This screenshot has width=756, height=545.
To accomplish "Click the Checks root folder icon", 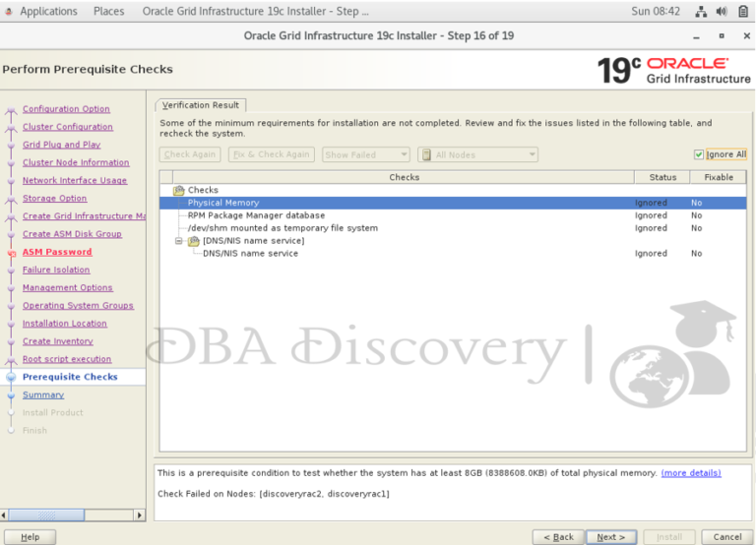I will [x=179, y=190].
